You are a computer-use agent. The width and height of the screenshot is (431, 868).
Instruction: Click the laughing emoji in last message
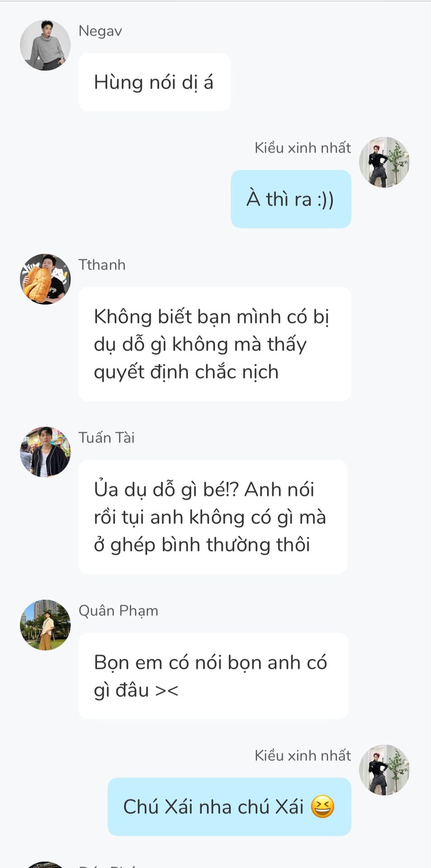pos(323,807)
